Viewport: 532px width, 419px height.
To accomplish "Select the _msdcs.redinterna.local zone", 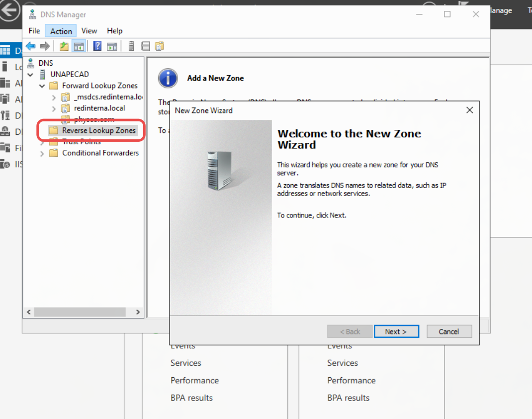I will coord(108,97).
